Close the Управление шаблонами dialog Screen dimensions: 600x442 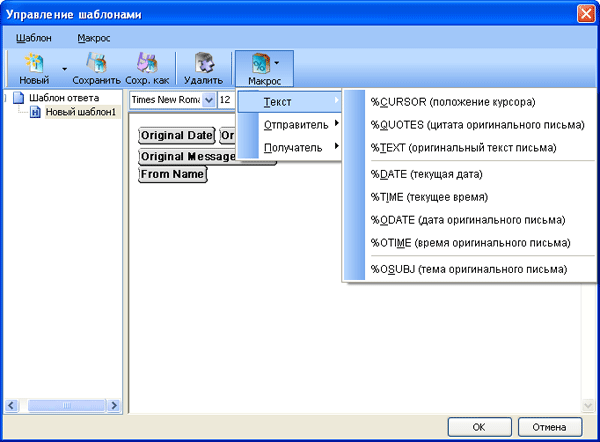586,14
